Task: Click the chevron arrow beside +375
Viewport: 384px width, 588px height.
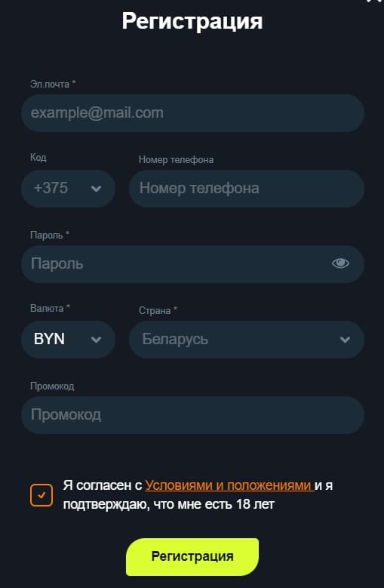Action: click(97, 189)
